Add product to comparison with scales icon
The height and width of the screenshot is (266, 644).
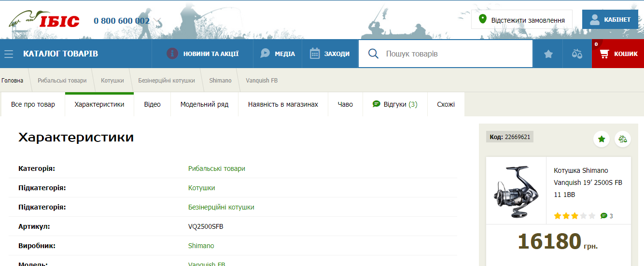click(x=622, y=139)
